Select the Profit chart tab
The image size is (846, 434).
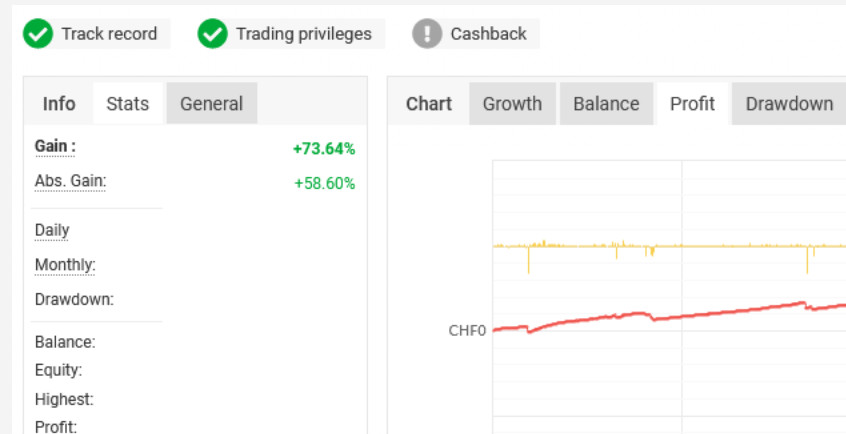point(692,104)
